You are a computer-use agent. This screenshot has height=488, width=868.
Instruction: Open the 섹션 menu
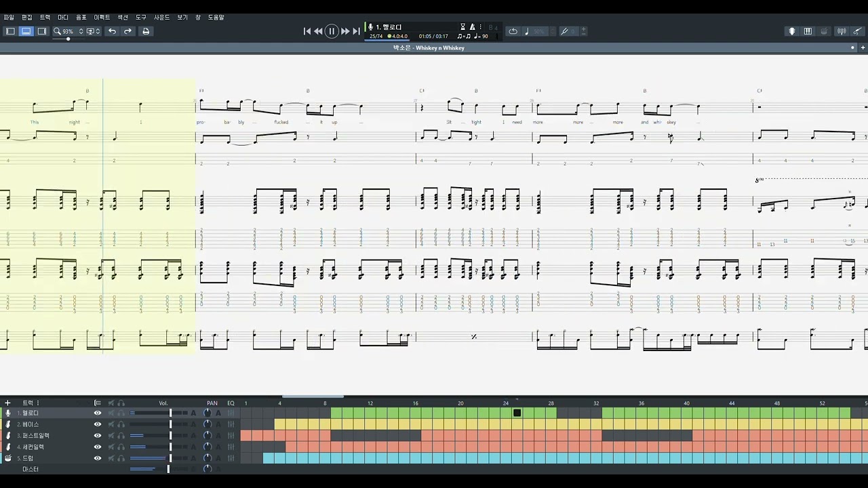pos(123,18)
